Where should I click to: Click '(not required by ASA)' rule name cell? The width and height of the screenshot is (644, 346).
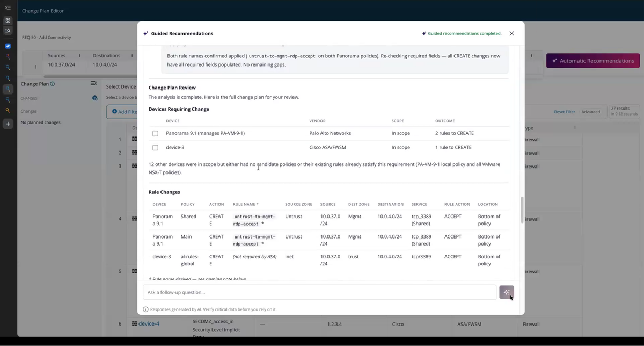[x=254, y=257]
